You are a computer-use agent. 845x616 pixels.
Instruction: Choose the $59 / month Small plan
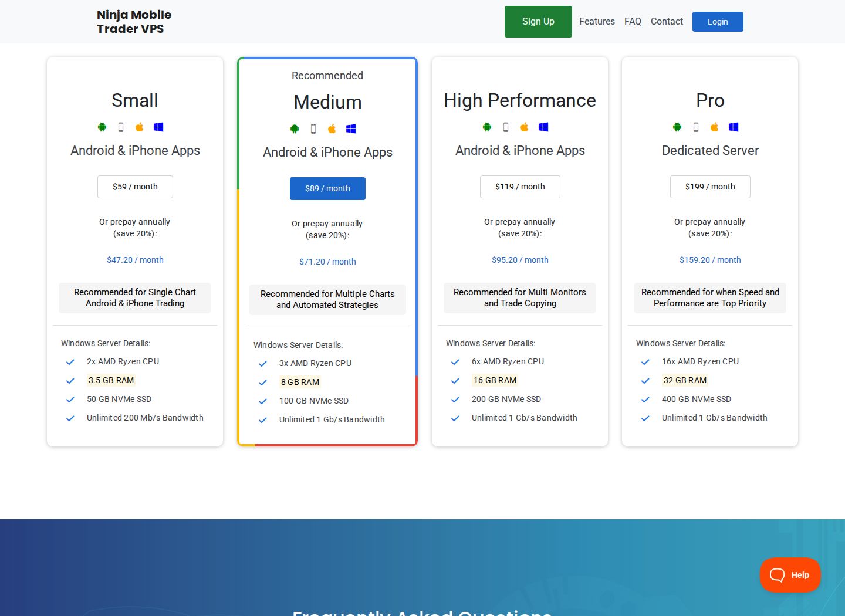(x=135, y=187)
